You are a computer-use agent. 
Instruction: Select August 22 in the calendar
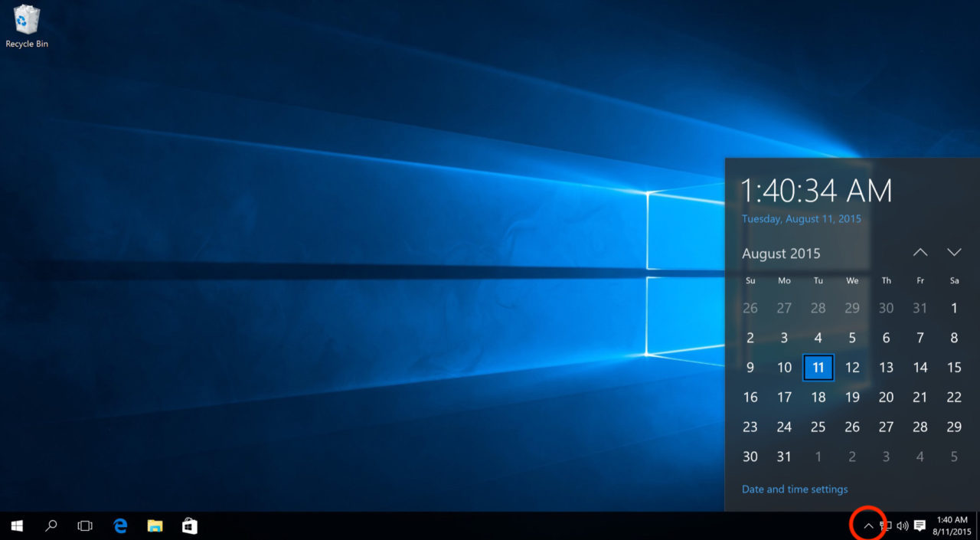[954, 398]
